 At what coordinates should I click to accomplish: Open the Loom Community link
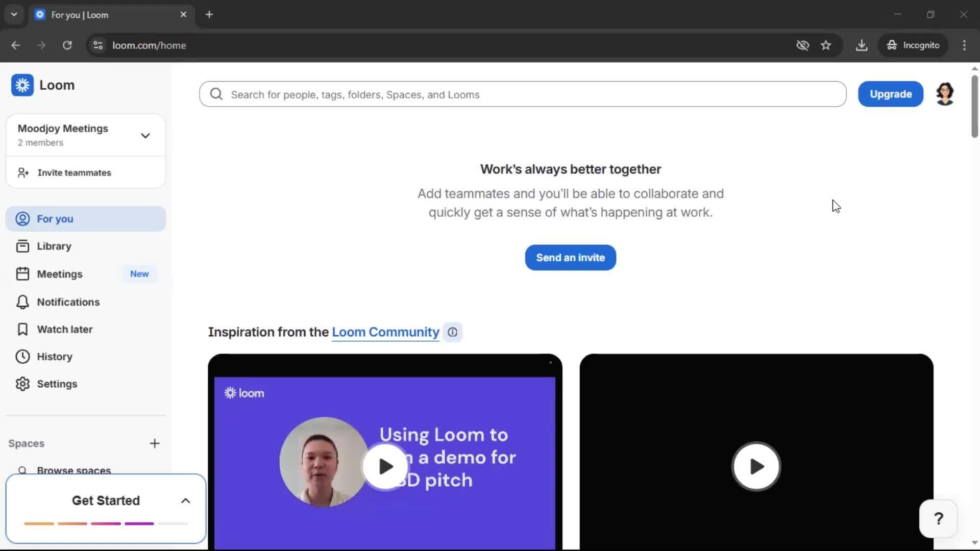[385, 332]
